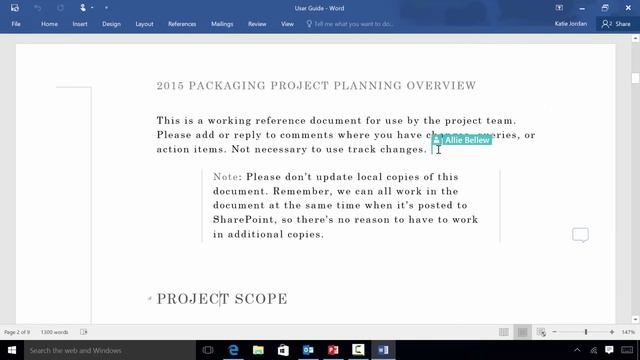Click the Touch/Mouse Mode hand icon
640x360 pixels.
coord(83,8)
